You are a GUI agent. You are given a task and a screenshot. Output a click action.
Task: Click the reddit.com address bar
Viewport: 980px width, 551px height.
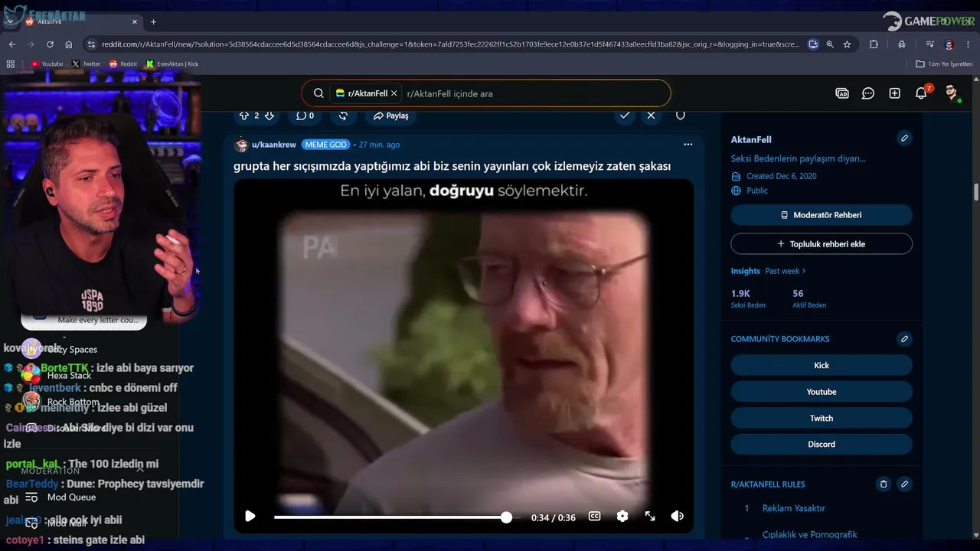point(450,44)
